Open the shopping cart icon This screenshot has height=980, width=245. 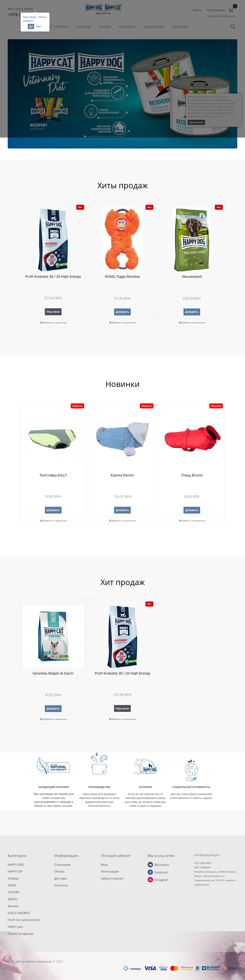(231, 10)
